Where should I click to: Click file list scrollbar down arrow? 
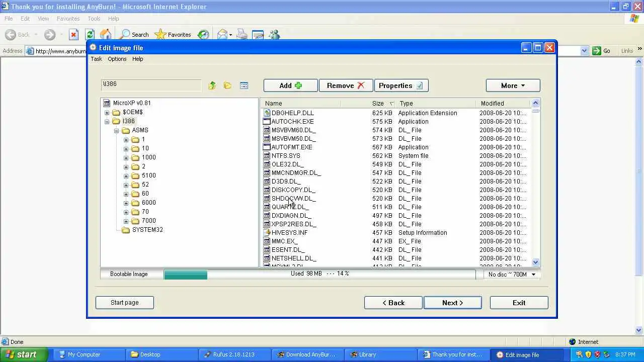click(x=535, y=262)
